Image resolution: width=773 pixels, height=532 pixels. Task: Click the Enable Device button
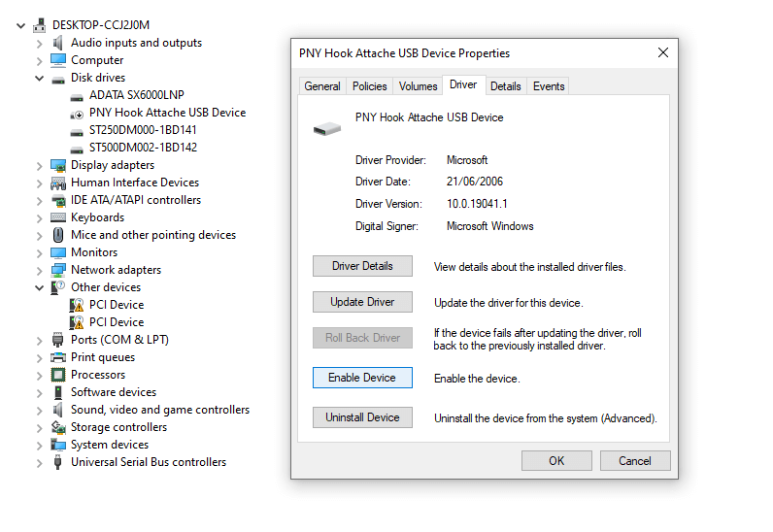click(x=362, y=378)
